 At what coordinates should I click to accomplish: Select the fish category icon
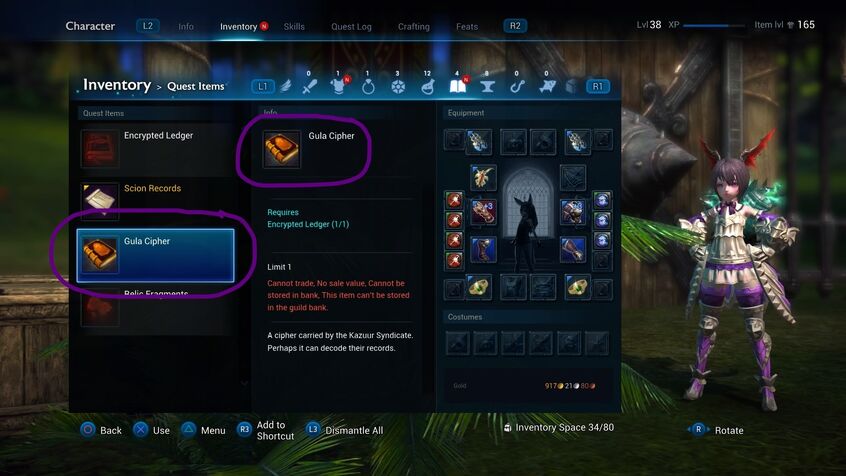[x=547, y=86]
